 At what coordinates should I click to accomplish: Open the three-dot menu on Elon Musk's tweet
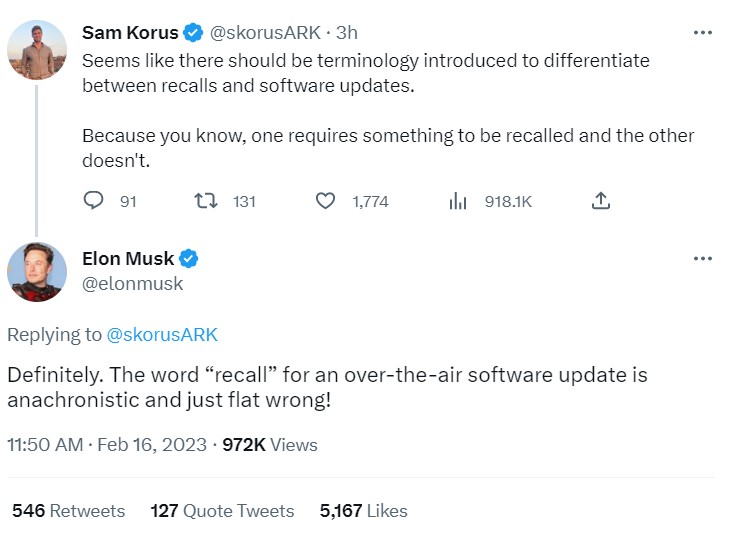(703, 259)
